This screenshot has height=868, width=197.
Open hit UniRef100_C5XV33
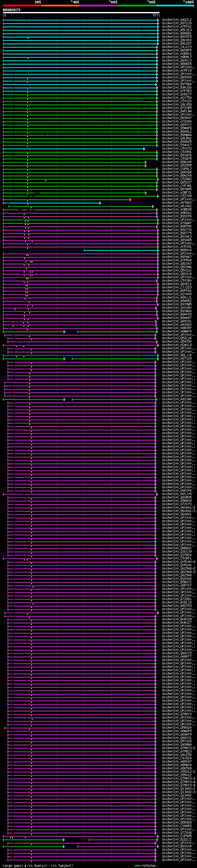[177, 149]
